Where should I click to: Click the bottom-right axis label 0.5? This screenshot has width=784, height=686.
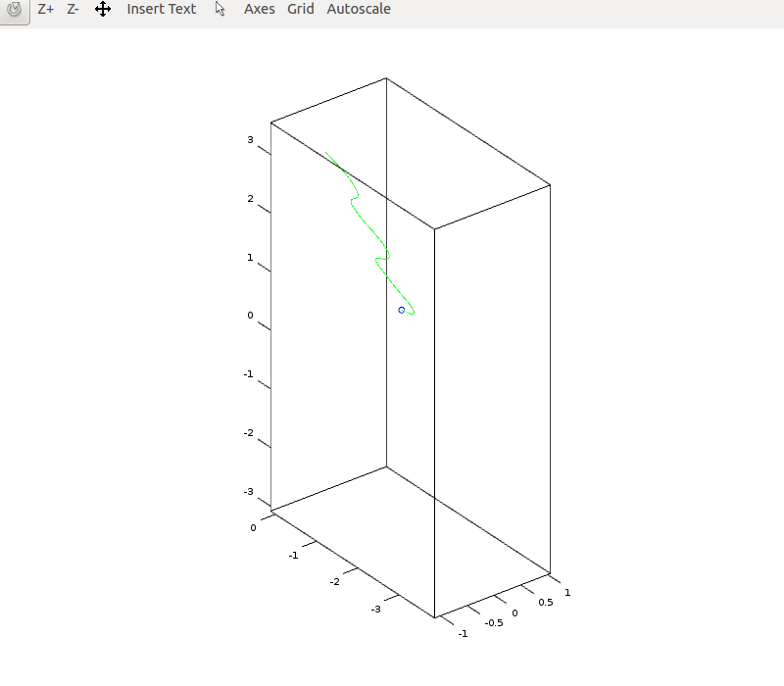point(545,603)
